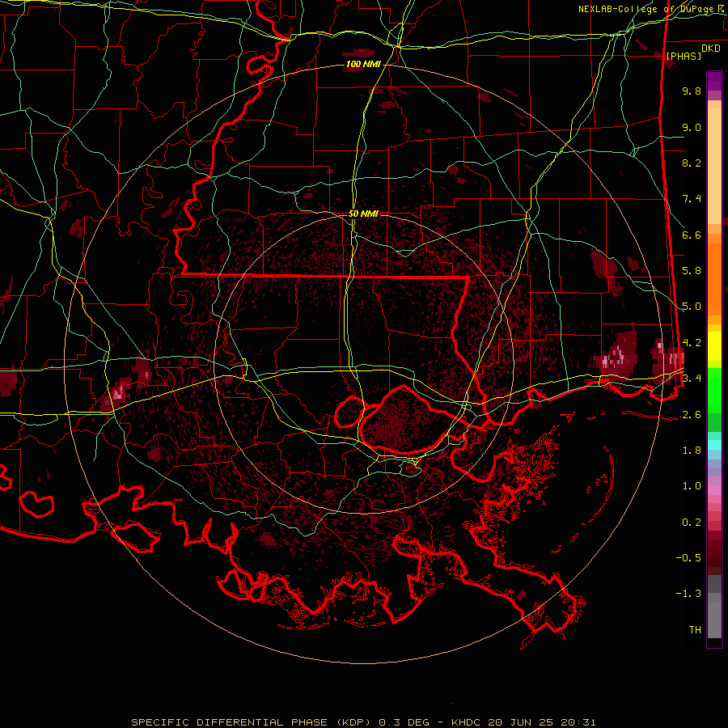728x728 pixels.
Task: Click the DKD product code label
Action: [711, 49]
